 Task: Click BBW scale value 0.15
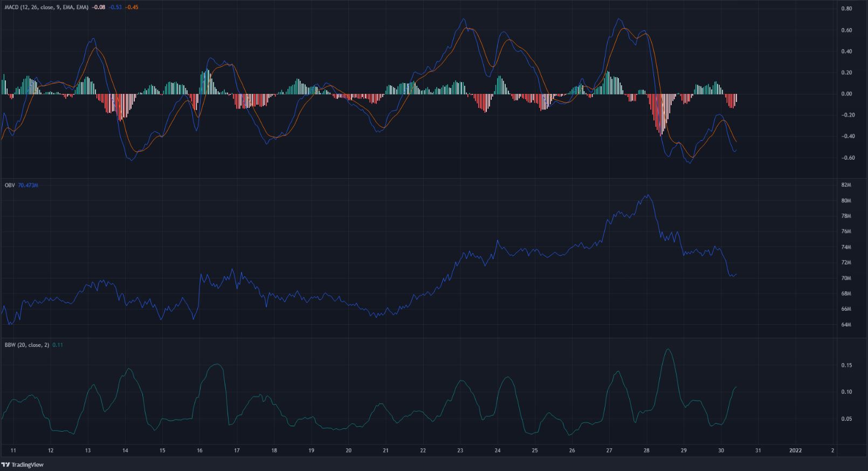tap(846, 365)
